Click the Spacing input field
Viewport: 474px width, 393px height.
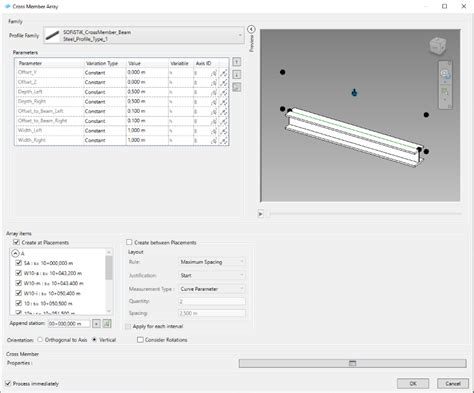coord(212,313)
